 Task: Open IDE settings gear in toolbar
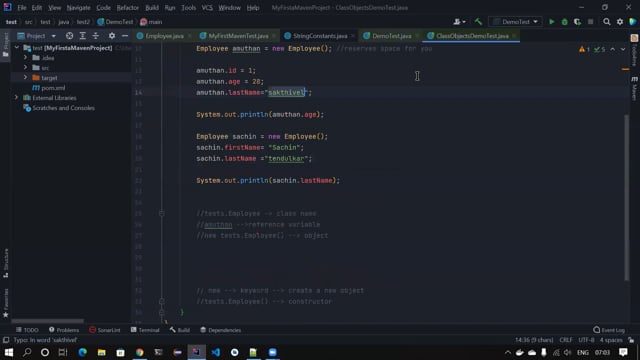click(620, 22)
